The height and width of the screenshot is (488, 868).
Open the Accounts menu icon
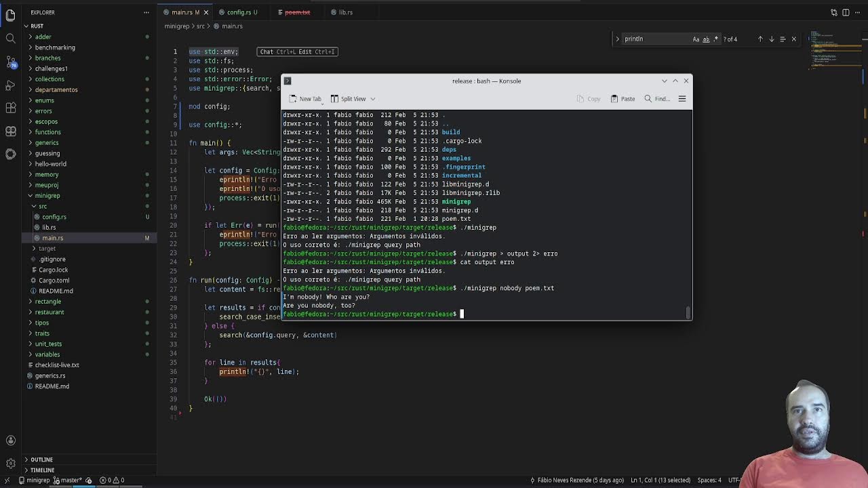[10, 441]
